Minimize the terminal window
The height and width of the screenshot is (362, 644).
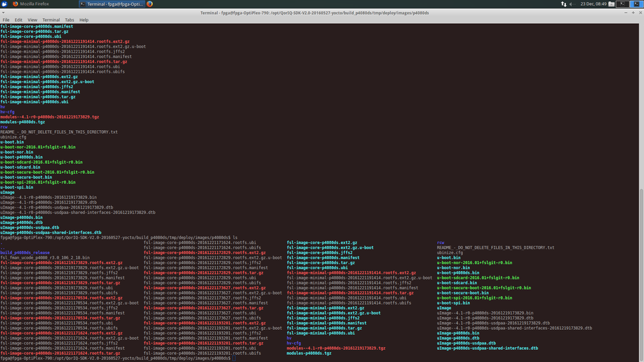tap(625, 13)
